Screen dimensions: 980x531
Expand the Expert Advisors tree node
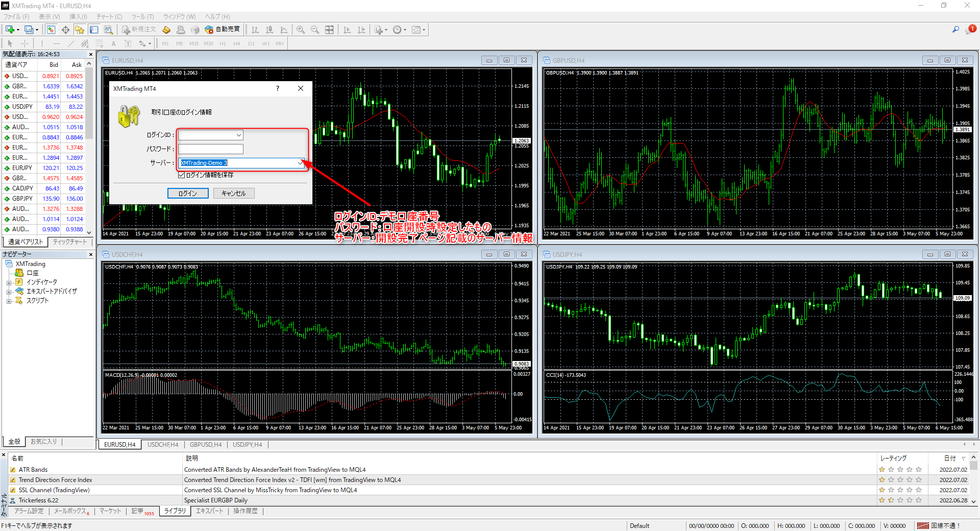[9, 292]
